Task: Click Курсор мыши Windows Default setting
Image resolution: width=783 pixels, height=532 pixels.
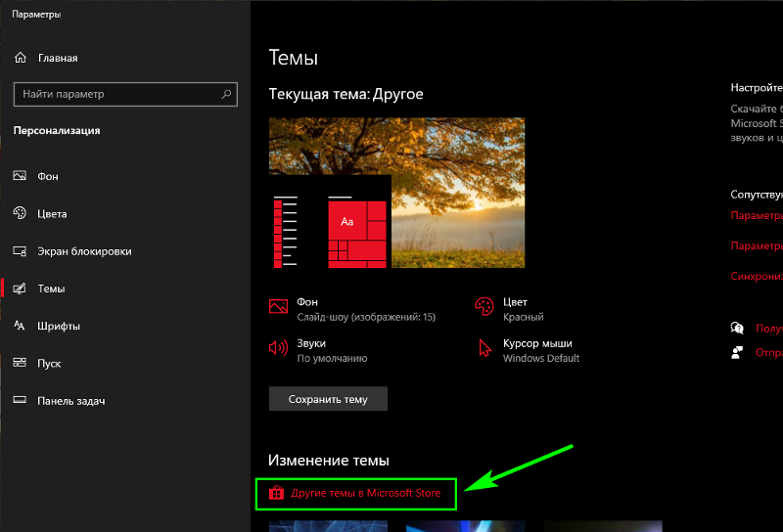Action: (529, 351)
